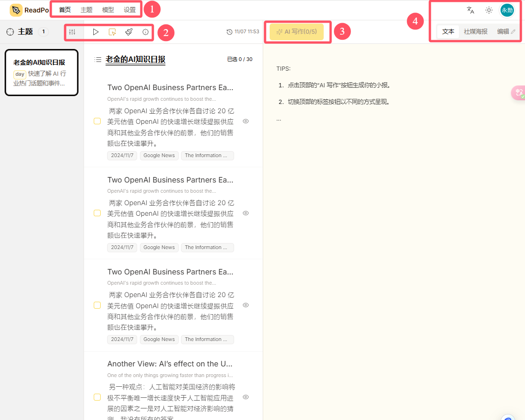This screenshot has width=525, height=420.
Task: Open the 永勋 user avatar
Action: point(507,10)
